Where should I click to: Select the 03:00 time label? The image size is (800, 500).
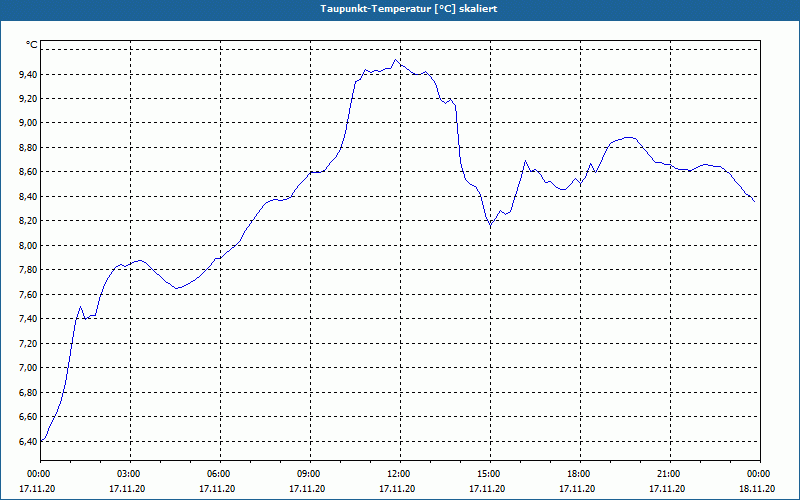(x=128, y=474)
